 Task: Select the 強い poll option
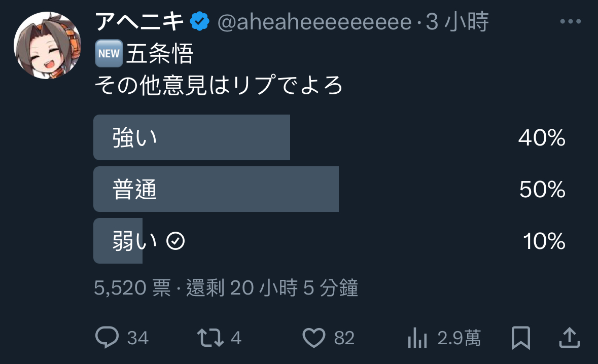pyautogui.click(x=331, y=137)
